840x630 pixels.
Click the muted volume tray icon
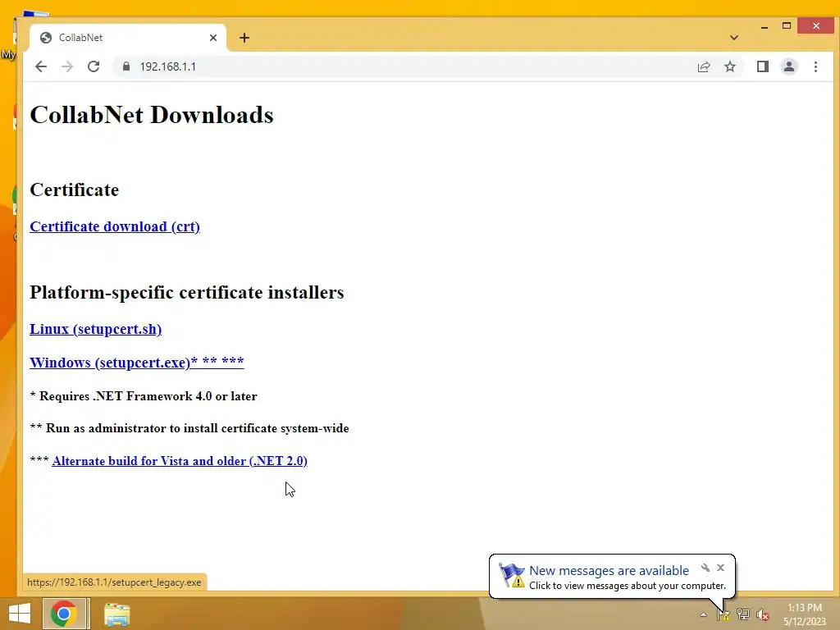[763, 614]
